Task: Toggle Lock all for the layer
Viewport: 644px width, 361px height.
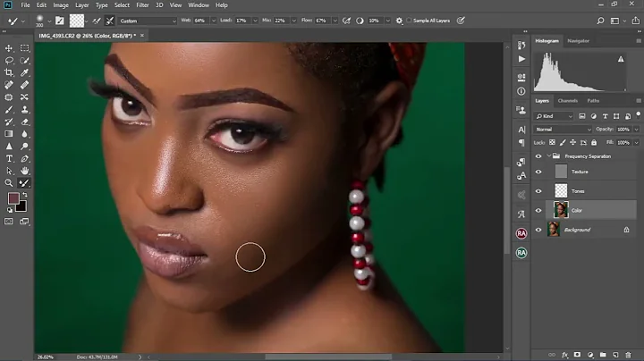Action: [x=594, y=142]
